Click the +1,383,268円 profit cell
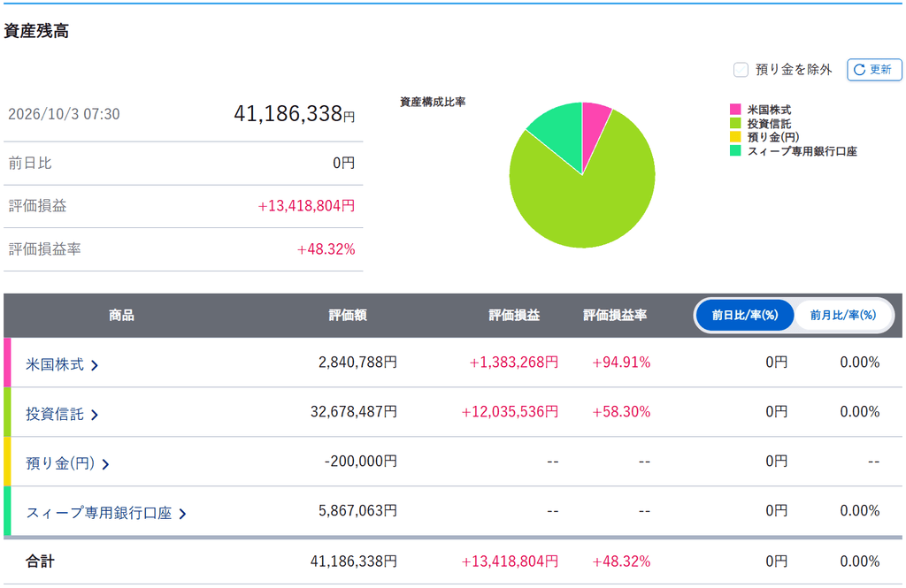Image resolution: width=906 pixels, height=588 pixels. [x=514, y=363]
